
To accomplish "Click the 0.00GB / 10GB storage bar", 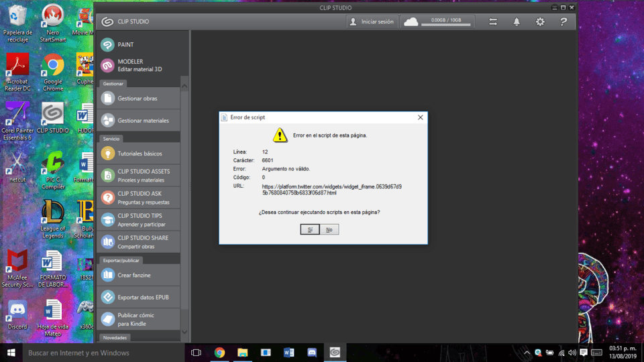I will coord(446,21).
